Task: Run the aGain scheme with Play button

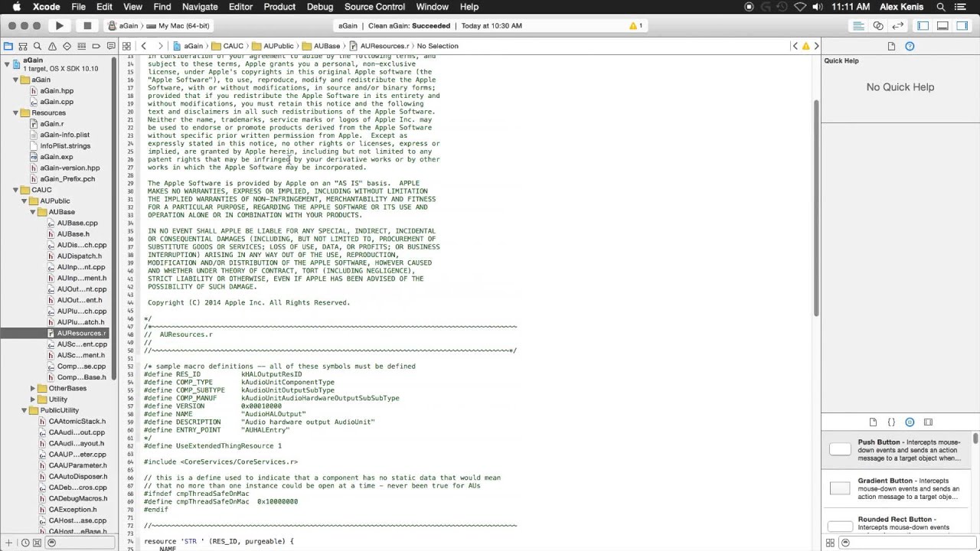Action: (59, 25)
